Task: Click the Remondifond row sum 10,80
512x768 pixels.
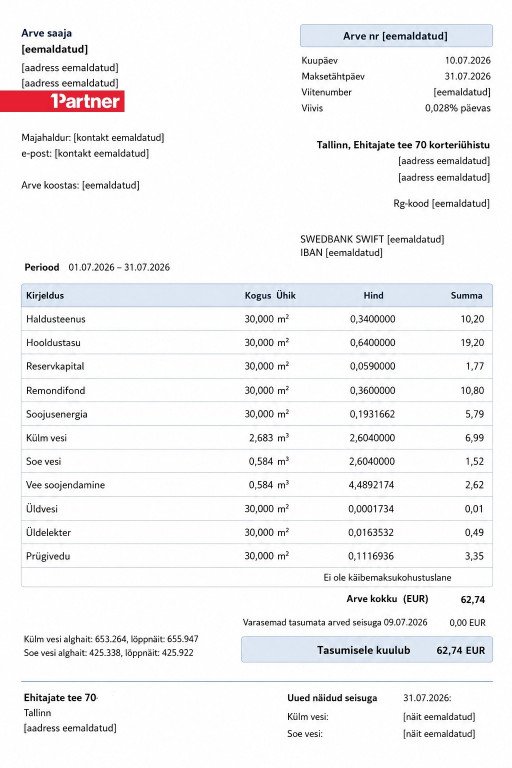Action: pyautogui.click(x=472, y=390)
